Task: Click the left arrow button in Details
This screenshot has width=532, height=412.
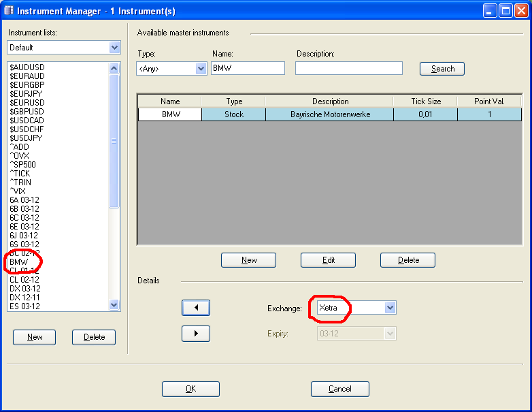Action: point(196,308)
